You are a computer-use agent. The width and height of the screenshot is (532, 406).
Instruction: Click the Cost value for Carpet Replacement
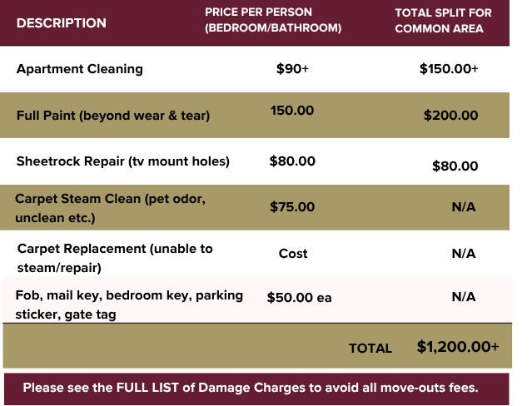coord(293,254)
